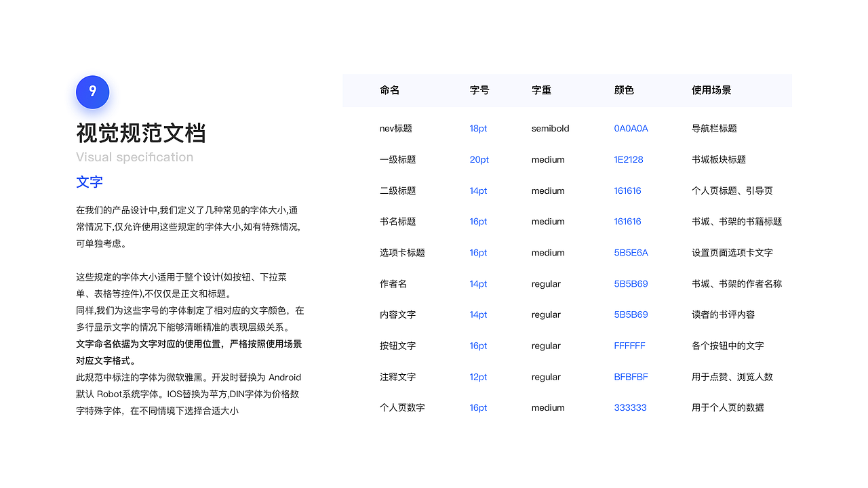Click the 书城、书架的作者名称 usage cell
The image size is (868, 488).
(x=737, y=284)
